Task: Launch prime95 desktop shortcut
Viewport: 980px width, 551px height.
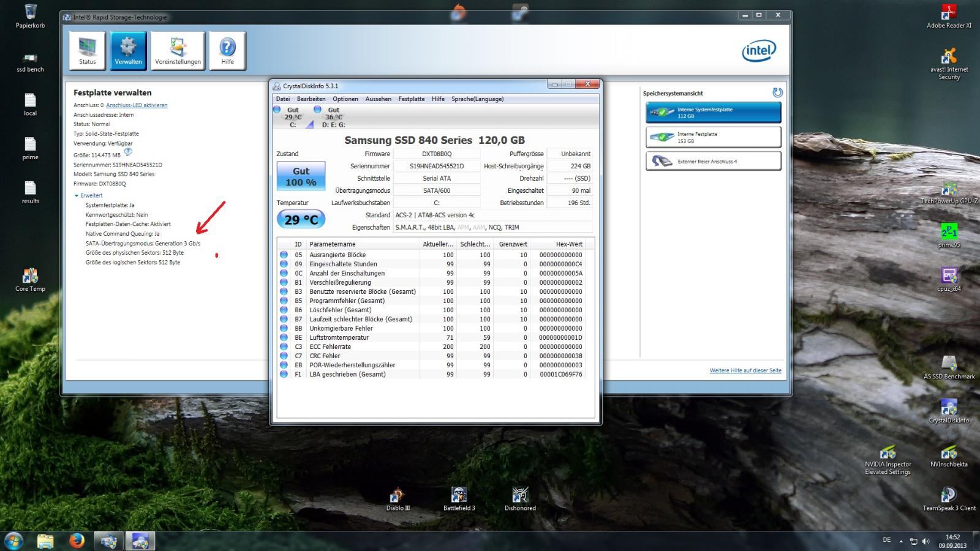Action: click(949, 236)
